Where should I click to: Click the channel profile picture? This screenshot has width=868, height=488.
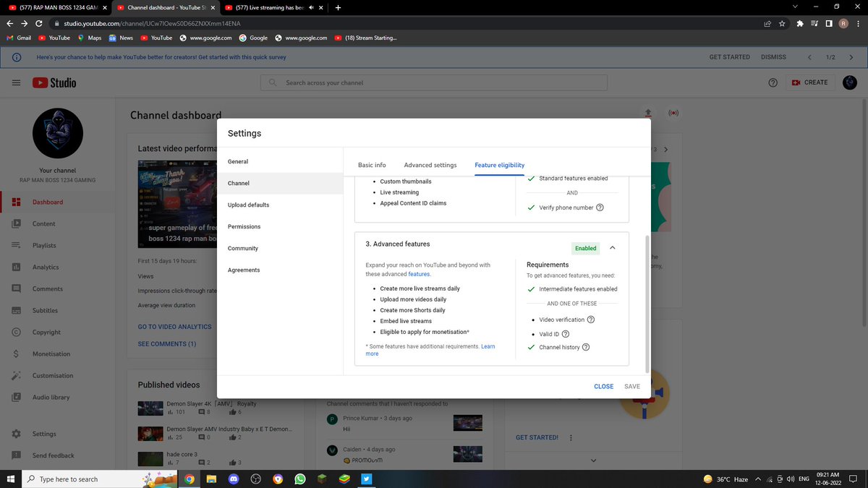tap(58, 134)
